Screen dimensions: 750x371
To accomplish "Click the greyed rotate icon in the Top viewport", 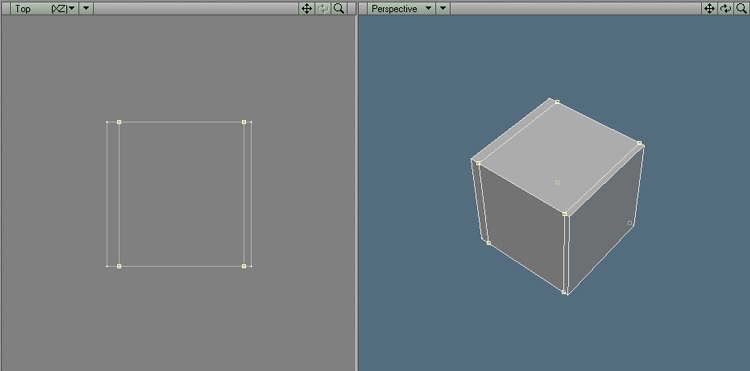I will coord(323,9).
